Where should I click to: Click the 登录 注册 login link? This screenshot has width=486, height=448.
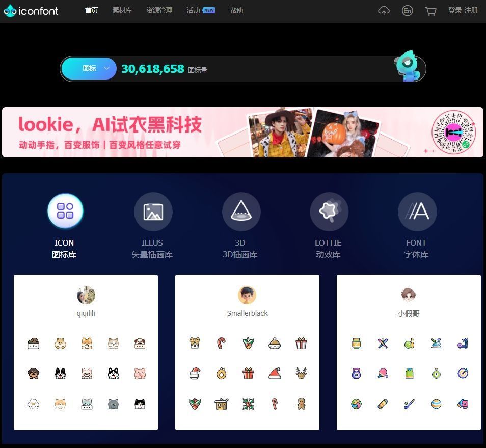[463, 11]
